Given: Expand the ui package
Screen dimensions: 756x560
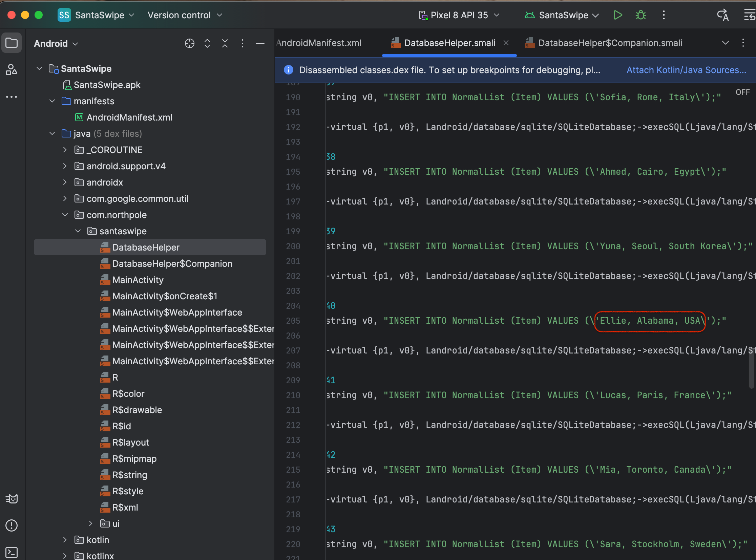Looking at the screenshot, I should click(x=90, y=524).
